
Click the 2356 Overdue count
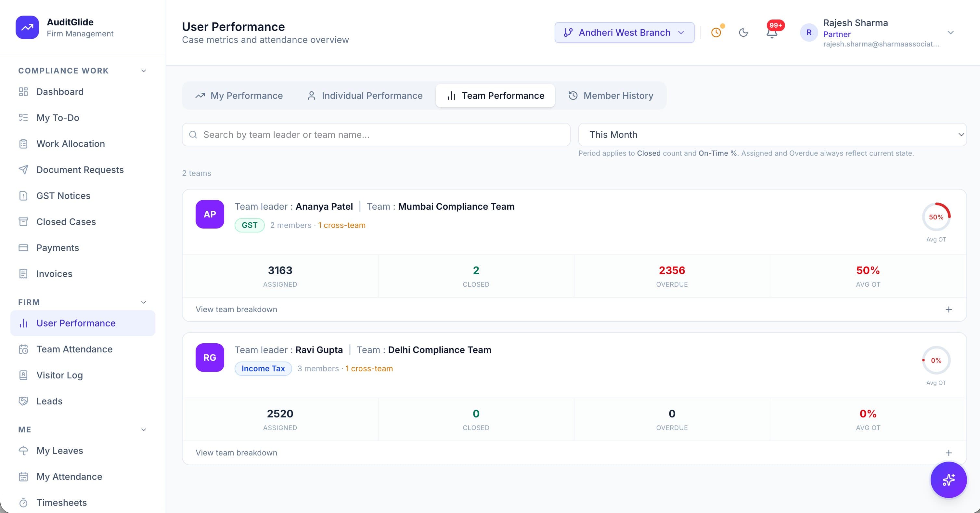672,270
